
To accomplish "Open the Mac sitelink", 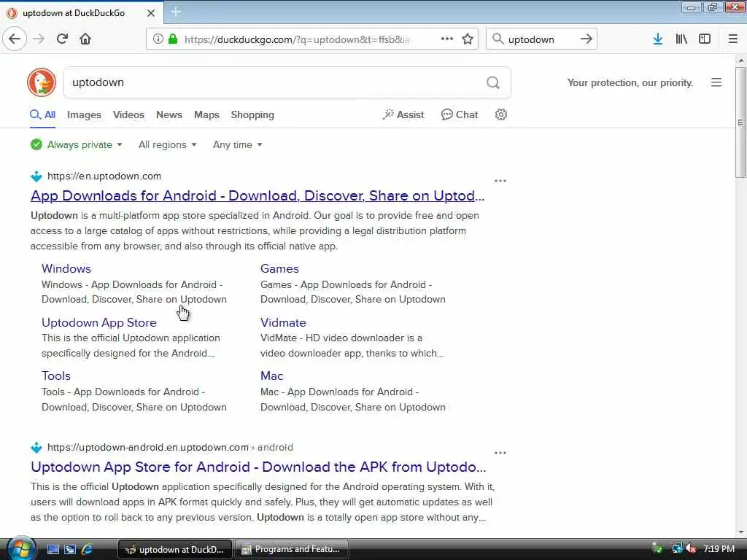I will (271, 376).
